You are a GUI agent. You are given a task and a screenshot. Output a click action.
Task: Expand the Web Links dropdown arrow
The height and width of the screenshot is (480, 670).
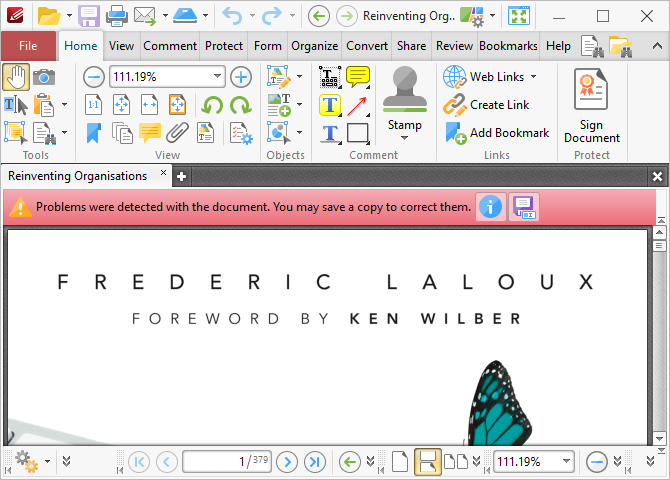pos(533,77)
